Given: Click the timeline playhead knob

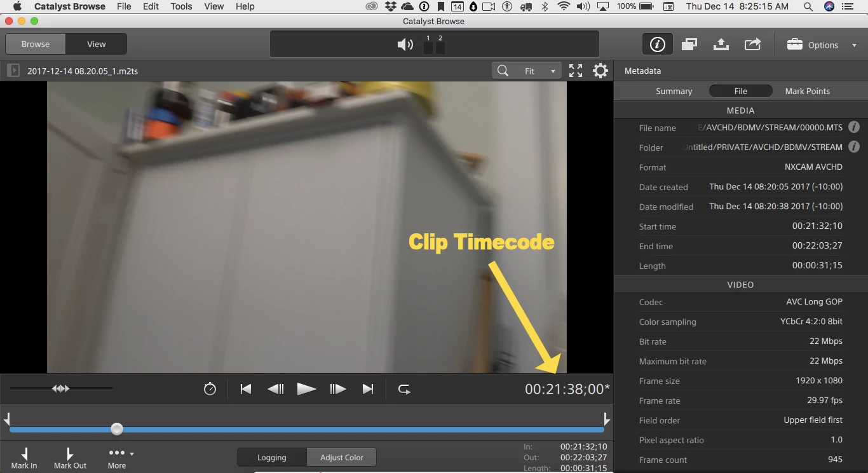Looking at the screenshot, I should point(117,429).
